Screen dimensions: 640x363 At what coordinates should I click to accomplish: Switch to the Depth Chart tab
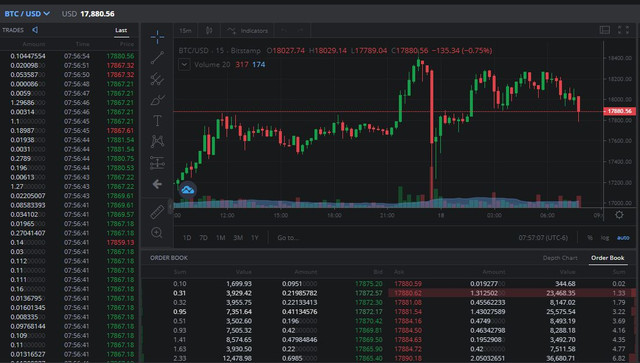(560, 258)
